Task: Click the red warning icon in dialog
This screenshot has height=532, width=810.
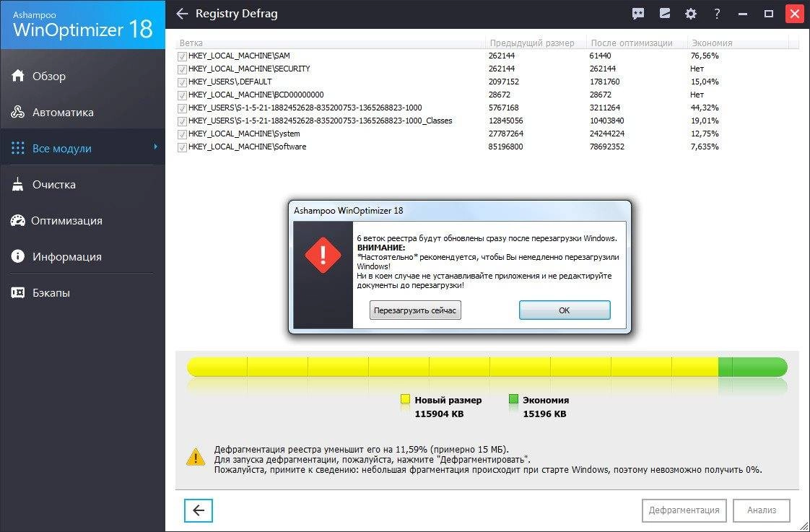Action: pyautogui.click(x=323, y=255)
